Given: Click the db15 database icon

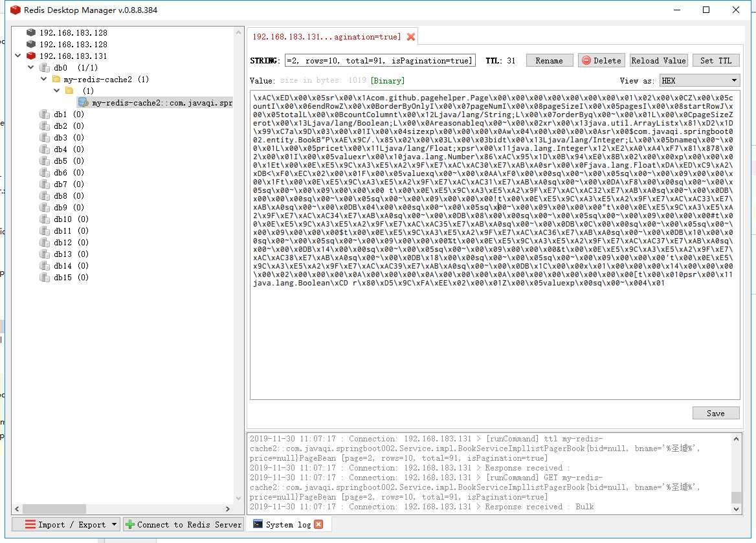Looking at the screenshot, I should [45, 277].
